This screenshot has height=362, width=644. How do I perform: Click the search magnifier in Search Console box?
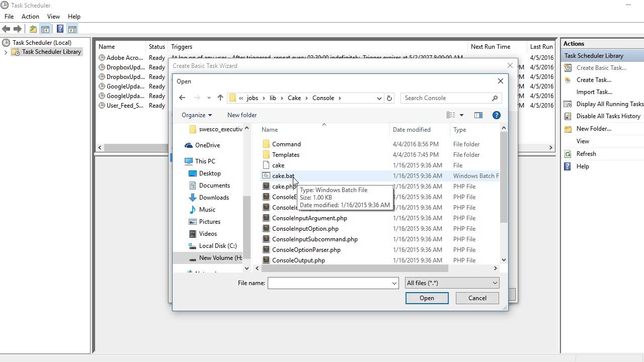click(495, 98)
